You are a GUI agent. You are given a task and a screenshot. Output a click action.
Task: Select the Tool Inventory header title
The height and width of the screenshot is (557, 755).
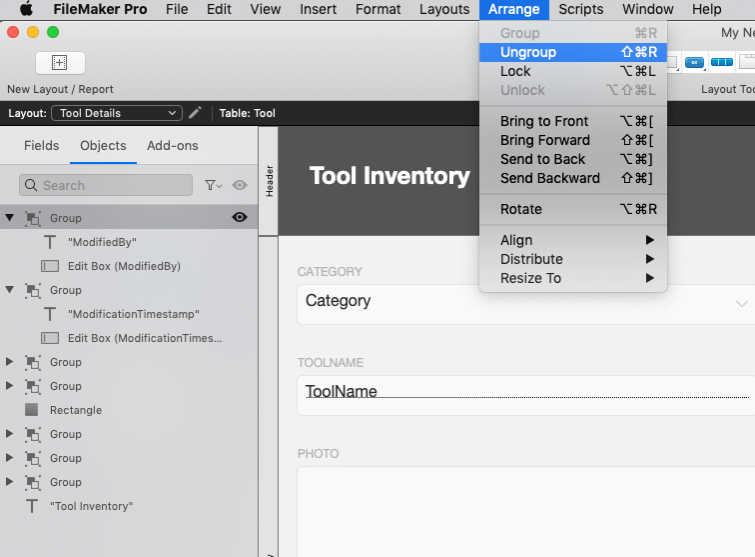click(390, 176)
